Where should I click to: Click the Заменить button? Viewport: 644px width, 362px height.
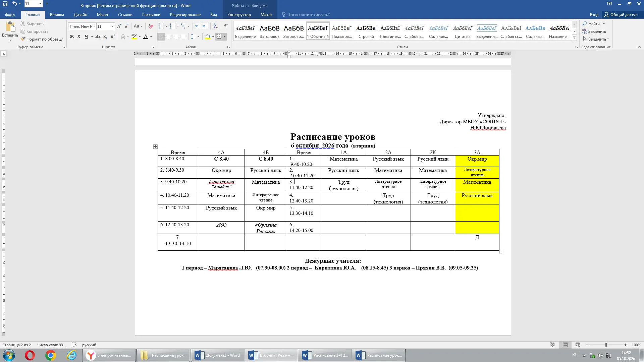point(594,32)
